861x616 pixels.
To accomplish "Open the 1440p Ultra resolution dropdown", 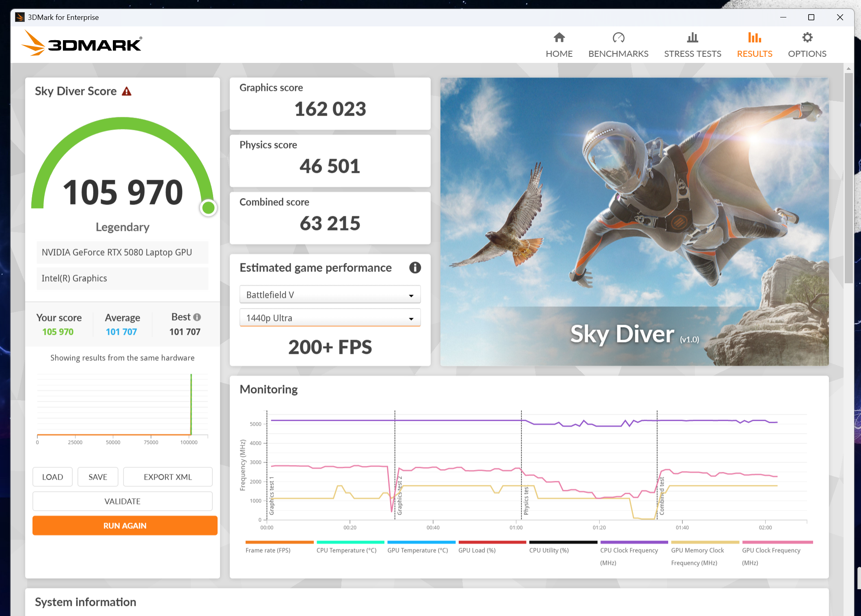I will tap(330, 318).
